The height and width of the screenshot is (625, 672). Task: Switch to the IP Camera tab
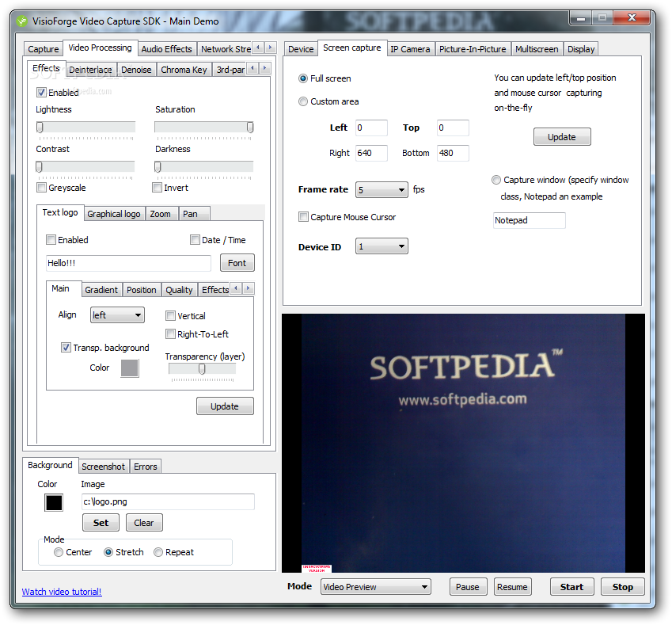point(410,49)
